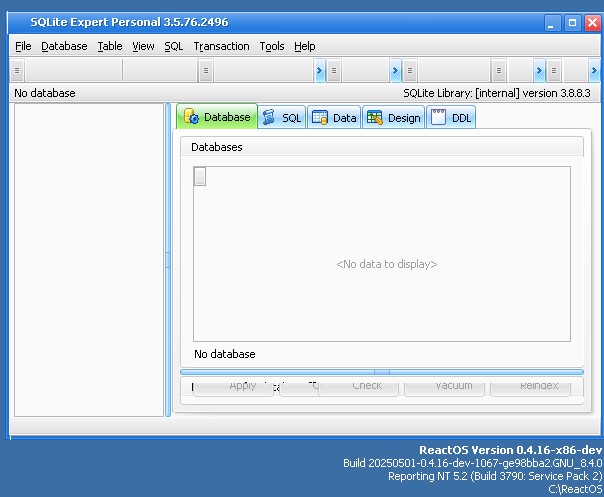Click the Databases group header
The width and height of the screenshot is (604, 497).
pos(382,147)
